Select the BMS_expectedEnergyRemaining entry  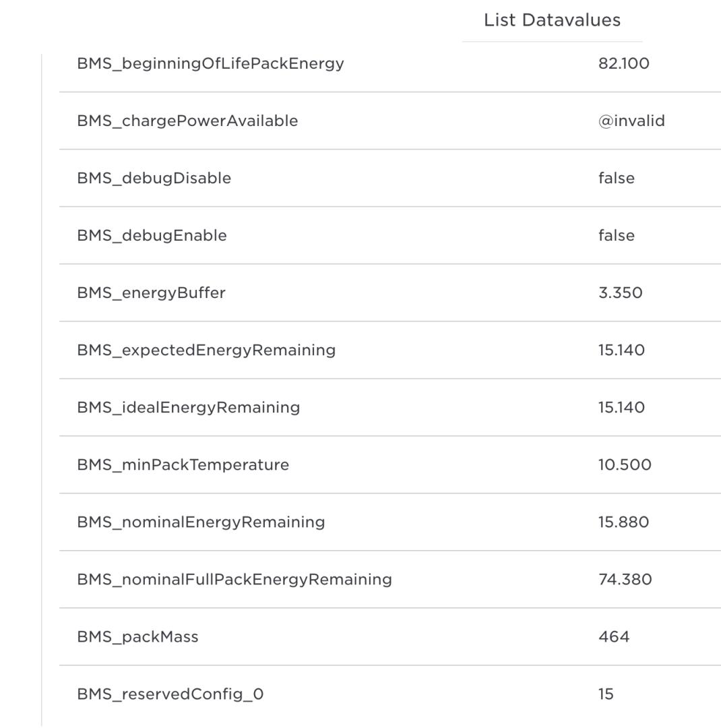click(x=206, y=350)
